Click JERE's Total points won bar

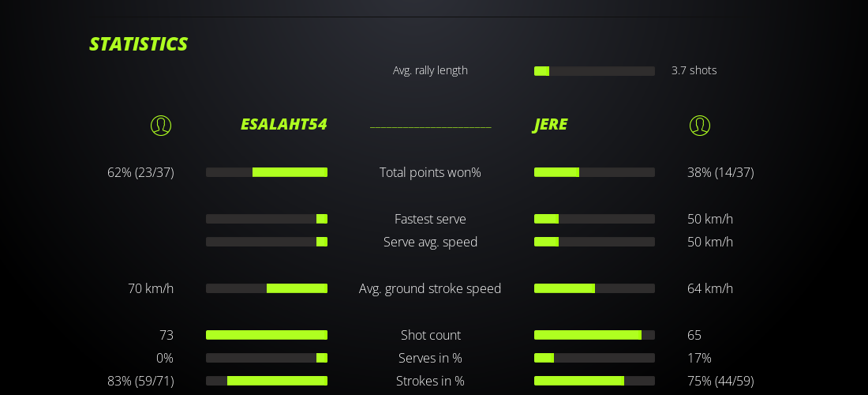click(x=594, y=172)
